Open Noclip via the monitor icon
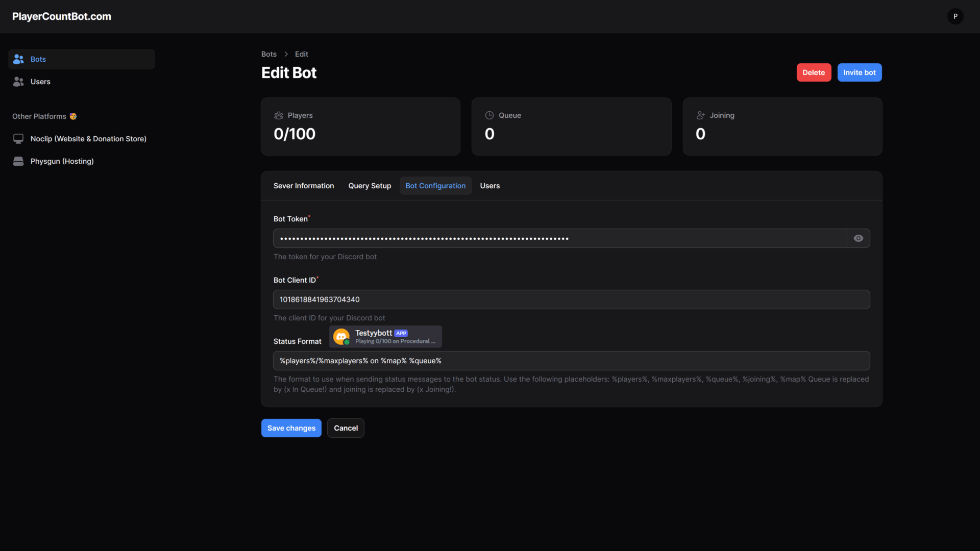 pyautogui.click(x=18, y=138)
